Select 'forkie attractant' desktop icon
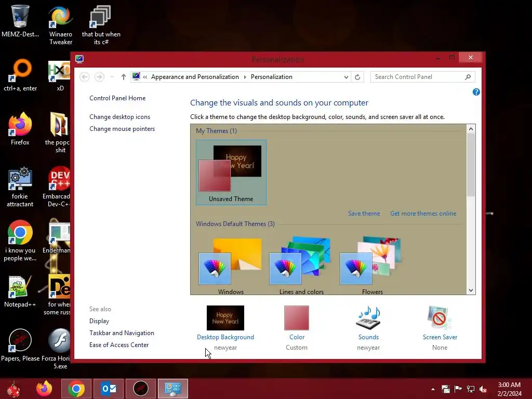This screenshot has width=532, height=399. point(20,187)
